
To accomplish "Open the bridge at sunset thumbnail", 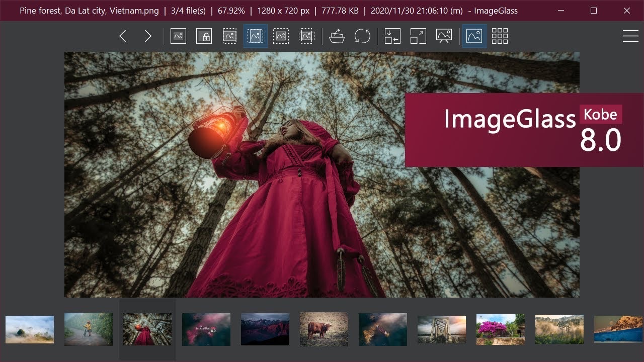I will (x=441, y=329).
